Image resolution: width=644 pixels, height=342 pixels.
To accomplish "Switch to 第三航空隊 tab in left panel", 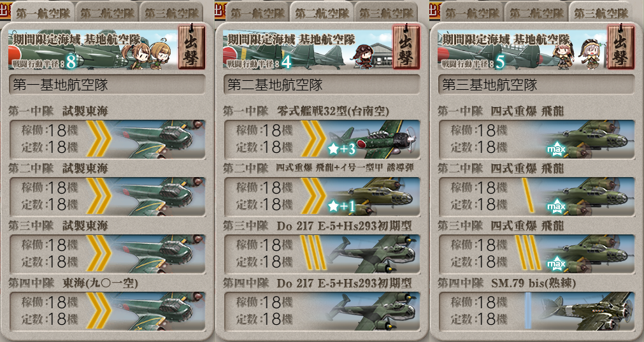I will tap(172, 13).
